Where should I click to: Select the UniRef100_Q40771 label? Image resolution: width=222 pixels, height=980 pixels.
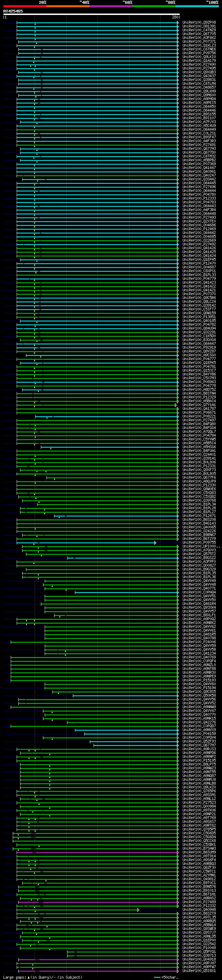click(x=199, y=588)
